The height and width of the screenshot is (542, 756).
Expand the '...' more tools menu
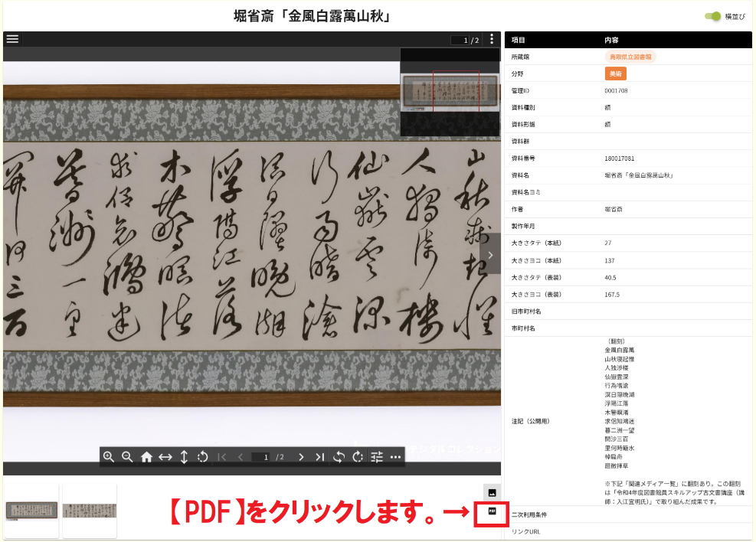pyautogui.click(x=395, y=458)
